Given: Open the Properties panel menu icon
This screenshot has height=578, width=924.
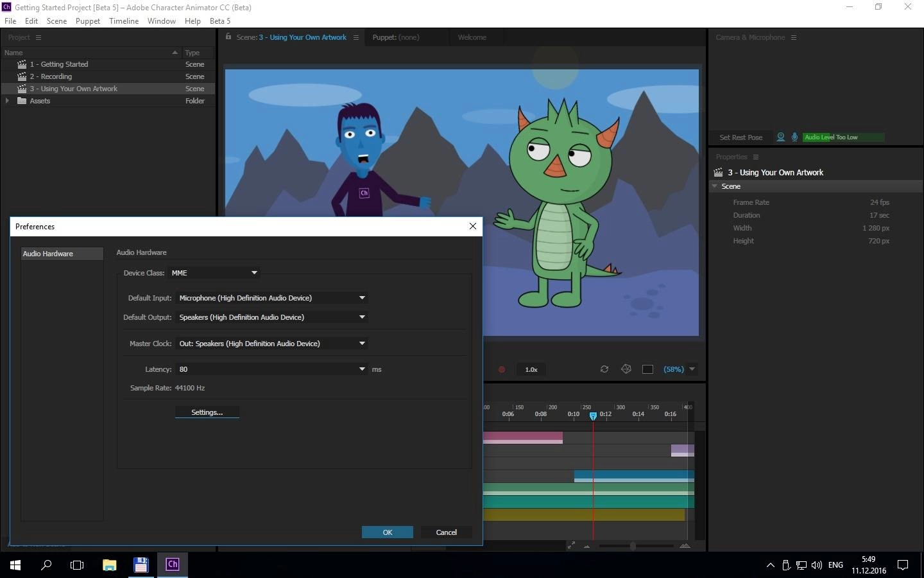Looking at the screenshot, I should [x=756, y=157].
